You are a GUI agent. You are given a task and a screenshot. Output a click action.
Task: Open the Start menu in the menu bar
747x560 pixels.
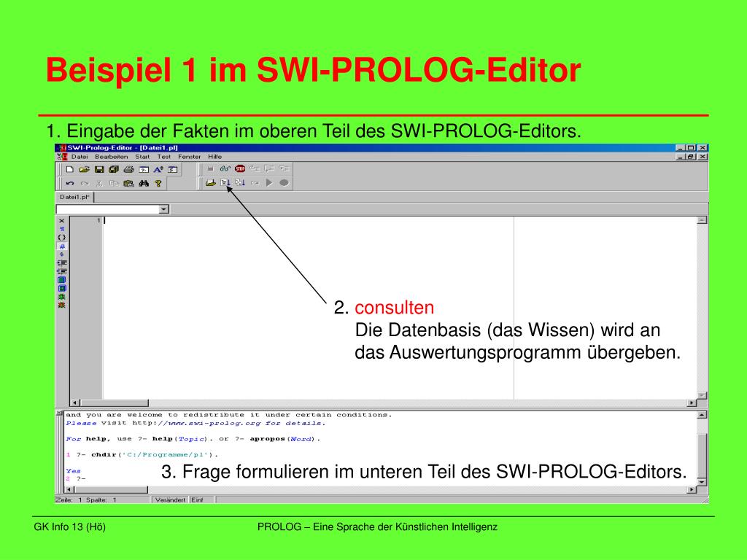coord(142,157)
